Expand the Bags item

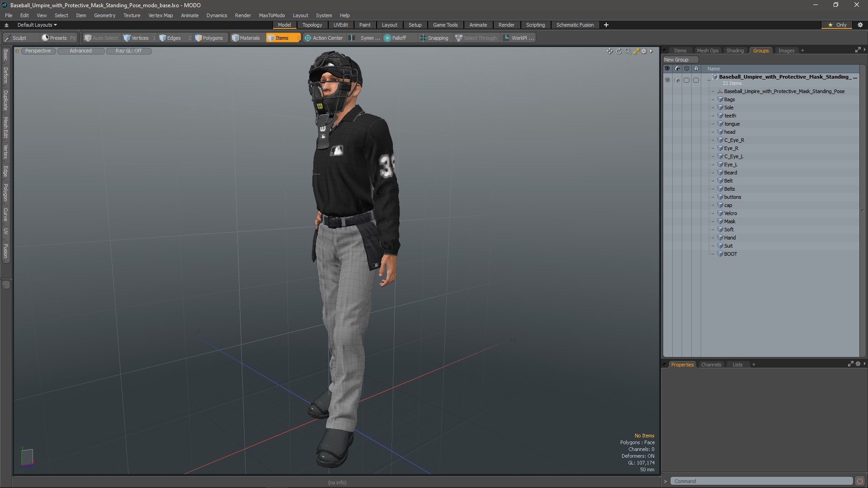pos(713,100)
